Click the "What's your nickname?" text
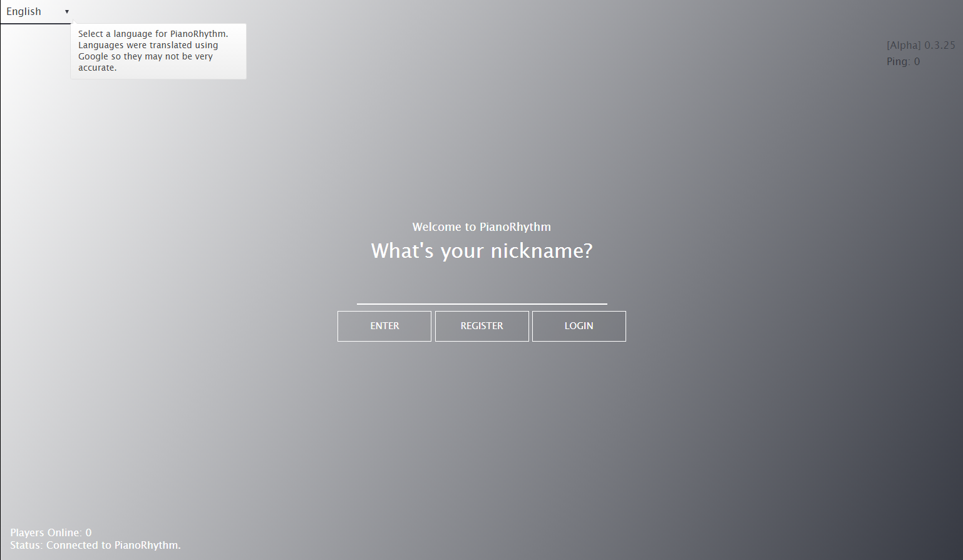The height and width of the screenshot is (560, 963). click(x=481, y=251)
